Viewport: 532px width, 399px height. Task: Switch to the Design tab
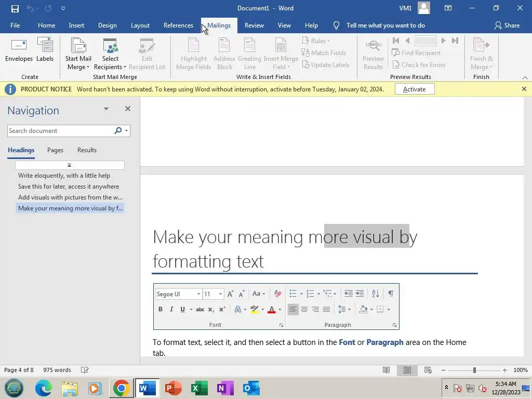tap(107, 25)
